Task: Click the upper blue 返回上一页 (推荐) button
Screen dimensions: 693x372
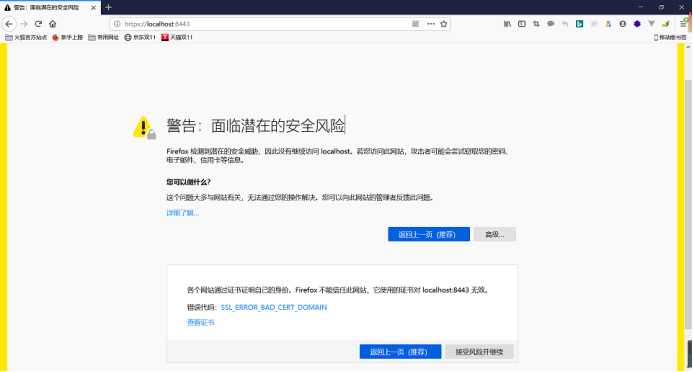Action: click(429, 234)
